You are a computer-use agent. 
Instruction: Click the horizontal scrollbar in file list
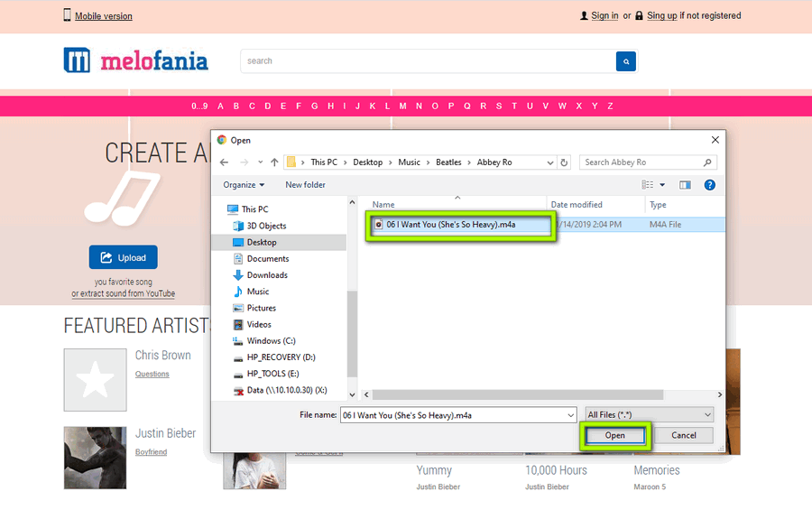pos(517,394)
